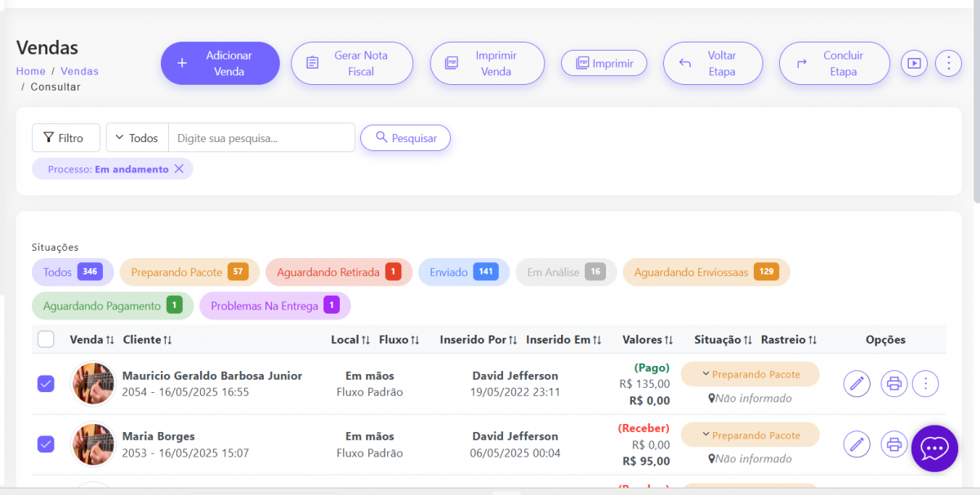Open Preparando Pacote status dropdown for Maria Borges
Screen dimensions: 980x495
pos(750,435)
